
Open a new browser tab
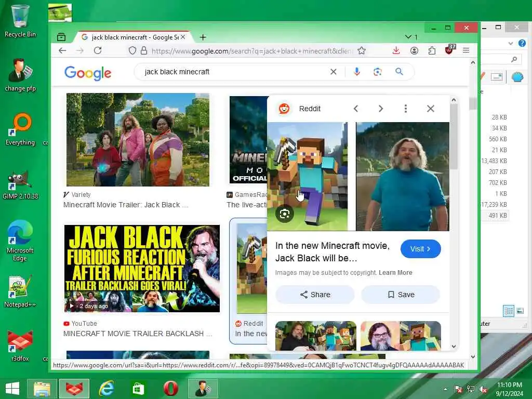coord(203,37)
